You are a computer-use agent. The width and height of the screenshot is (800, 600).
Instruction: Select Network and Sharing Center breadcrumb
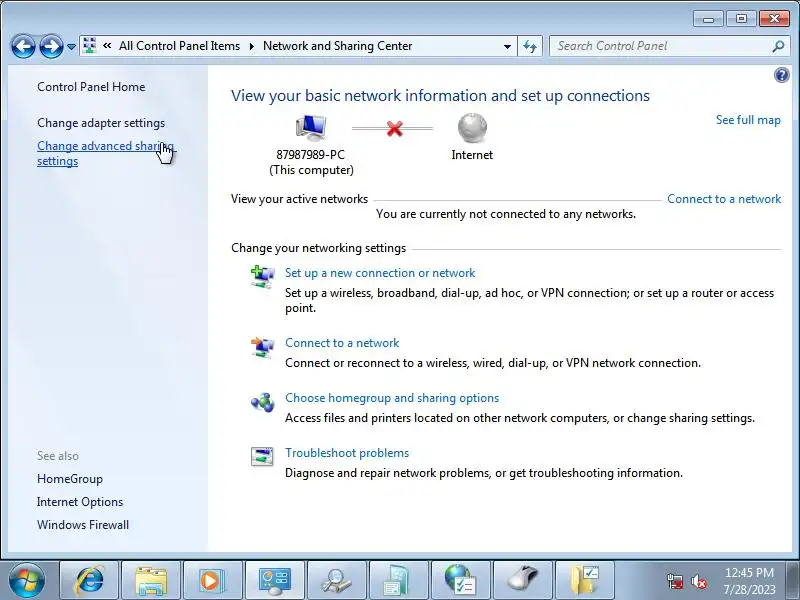(x=337, y=46)
